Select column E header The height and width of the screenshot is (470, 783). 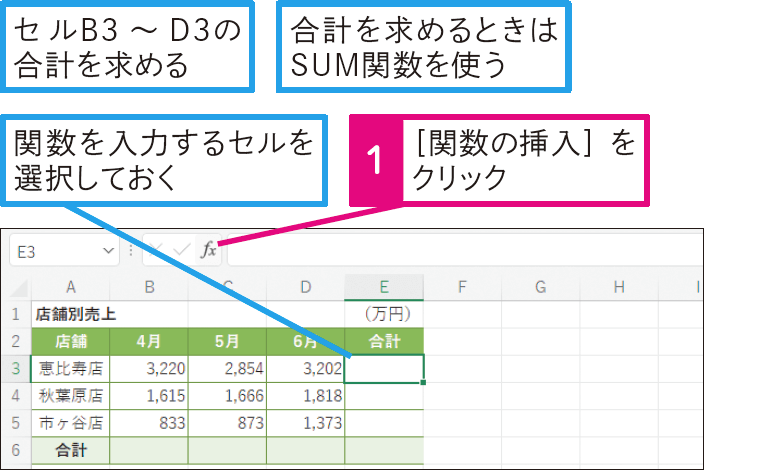click(x=384, y=287)
